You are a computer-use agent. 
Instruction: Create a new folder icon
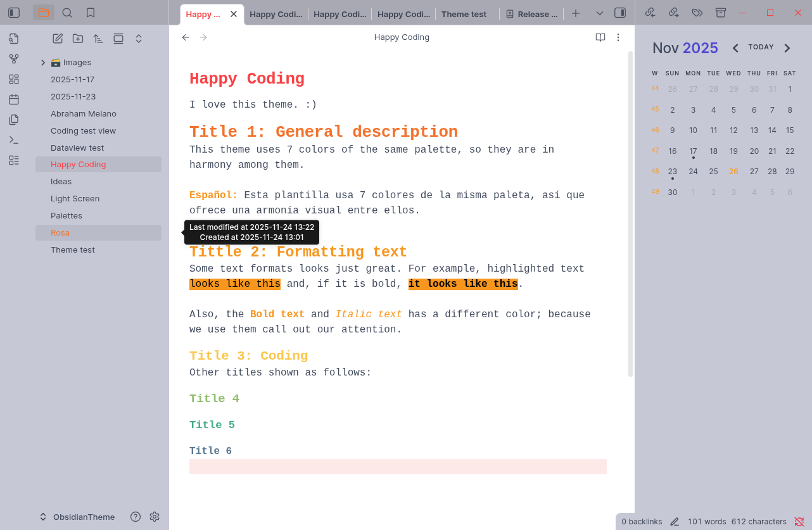78,39
